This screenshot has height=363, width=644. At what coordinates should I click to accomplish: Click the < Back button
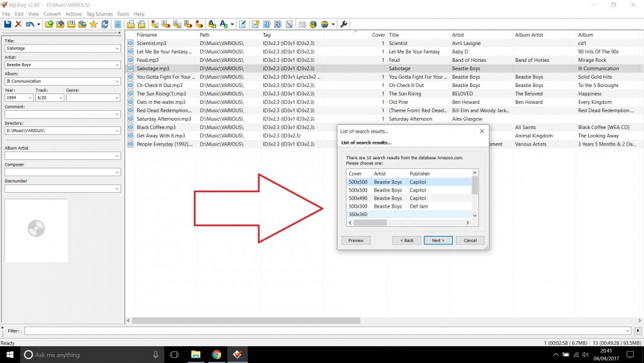pyautogui.click(x=406, y=240)
